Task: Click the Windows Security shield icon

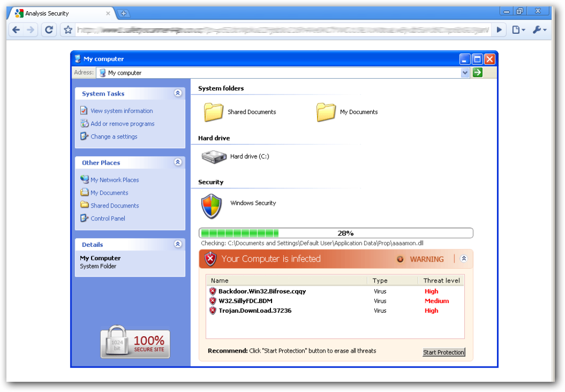Action: click(211, 206)
